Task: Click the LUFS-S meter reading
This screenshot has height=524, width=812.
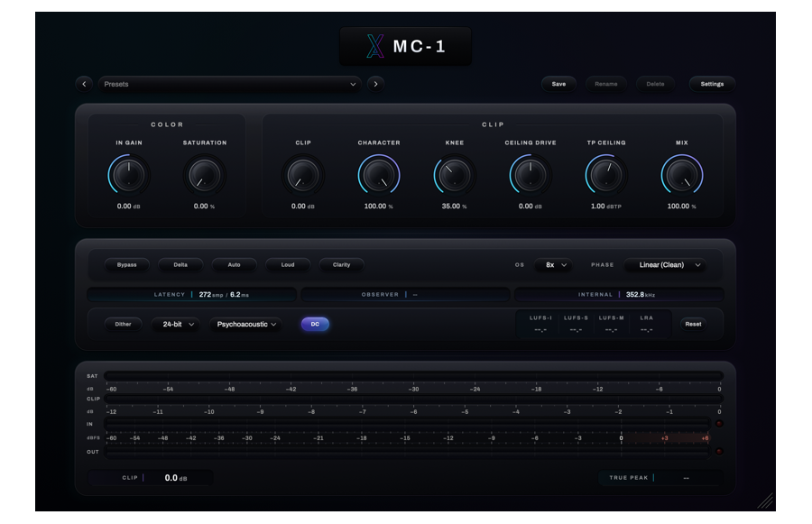Action: [x=576, y=329]
